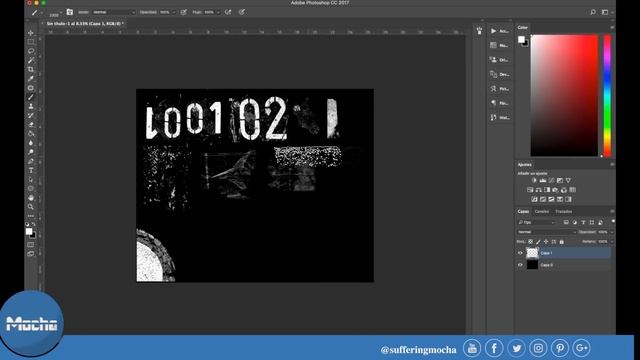The image size is (640, 360).
Task: Select the Magic Wand tool
Action: tap(31, 60)
